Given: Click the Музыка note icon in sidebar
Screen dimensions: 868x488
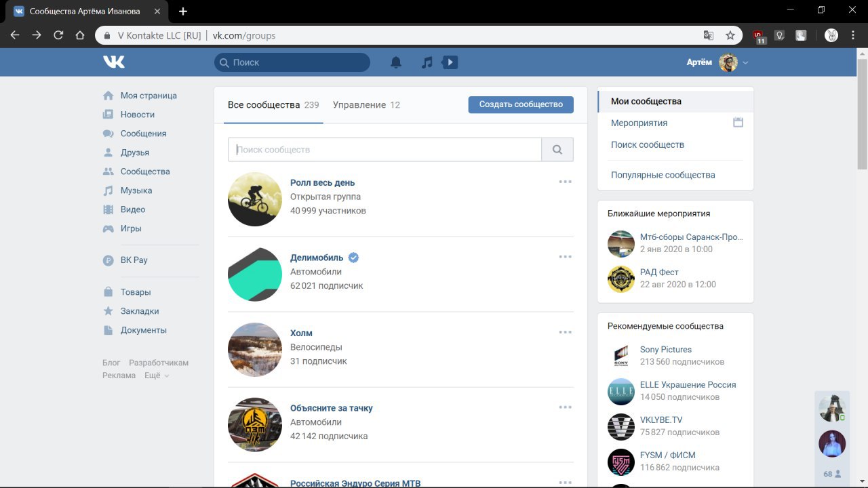Looking at the screenshot, I should tap(108, 190).
